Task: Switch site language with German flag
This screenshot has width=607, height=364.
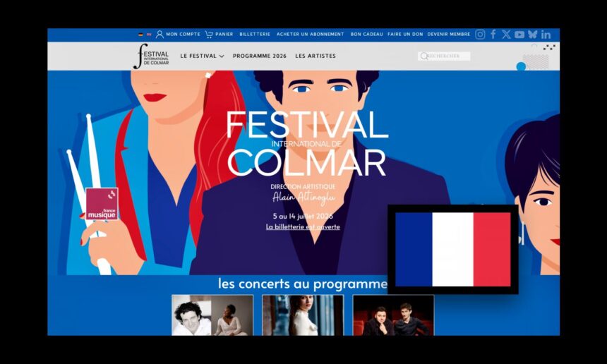Action: point(140,35)
